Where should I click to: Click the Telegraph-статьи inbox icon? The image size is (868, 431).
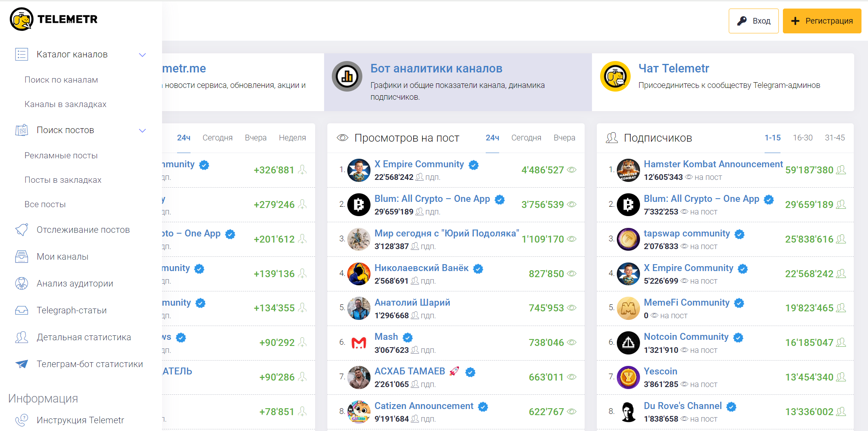[22, 310]
